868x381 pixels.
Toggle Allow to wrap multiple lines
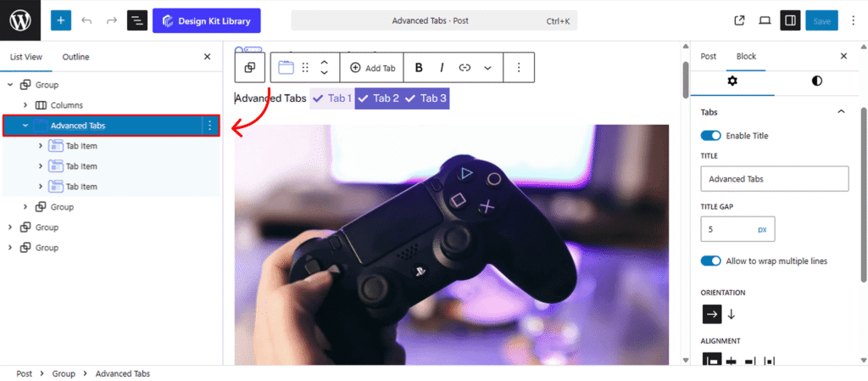pos(711,261)
